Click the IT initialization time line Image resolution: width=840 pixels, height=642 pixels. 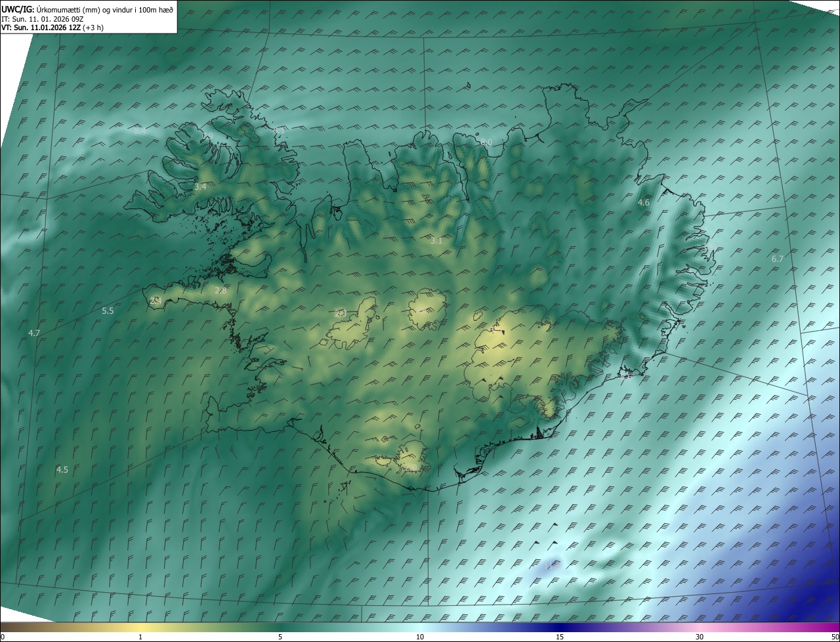pos(43,19)
